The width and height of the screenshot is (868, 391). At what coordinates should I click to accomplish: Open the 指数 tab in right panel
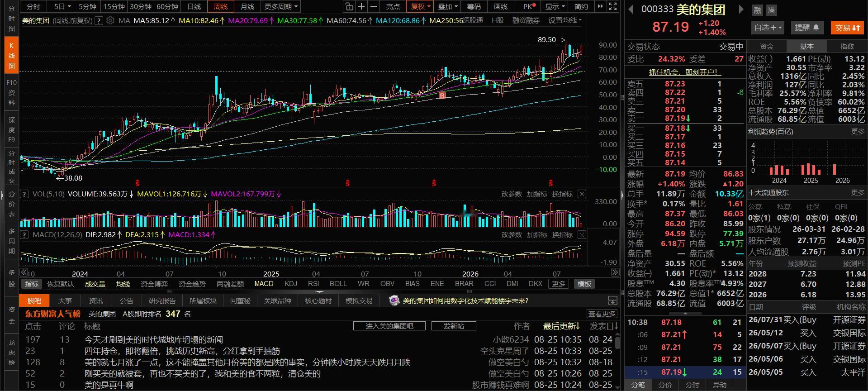pyautogui.click(x=847, y=47)
